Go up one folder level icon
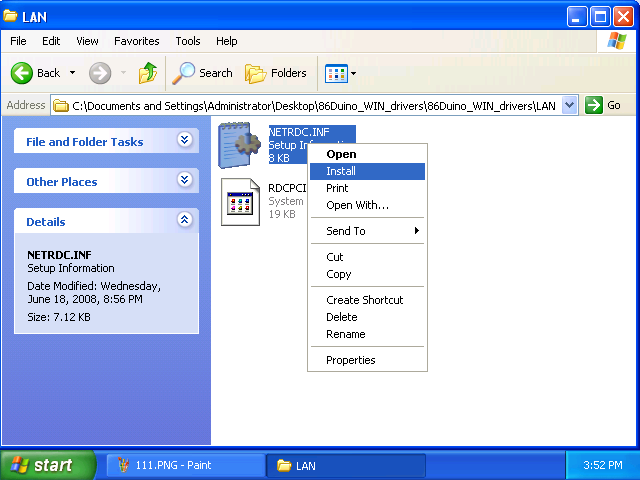 148,73
